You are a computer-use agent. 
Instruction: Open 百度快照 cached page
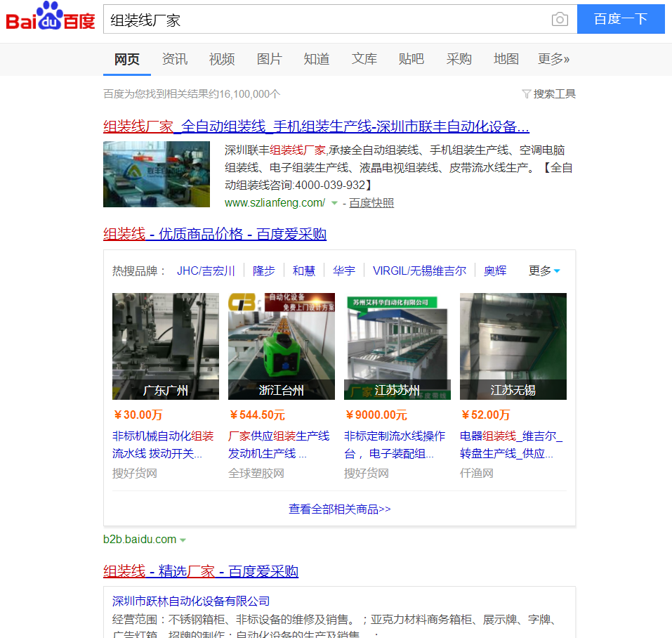(371, 203)
